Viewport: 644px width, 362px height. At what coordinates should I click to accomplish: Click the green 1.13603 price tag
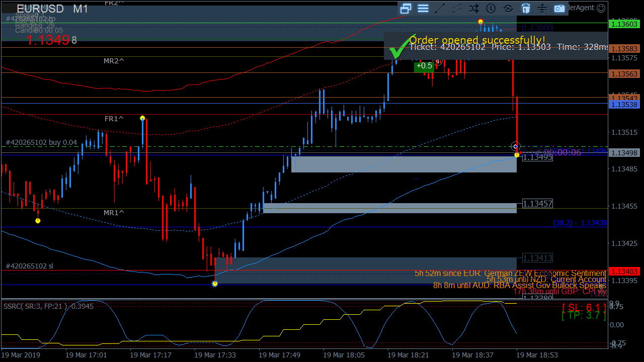click(x=624, y=24)
